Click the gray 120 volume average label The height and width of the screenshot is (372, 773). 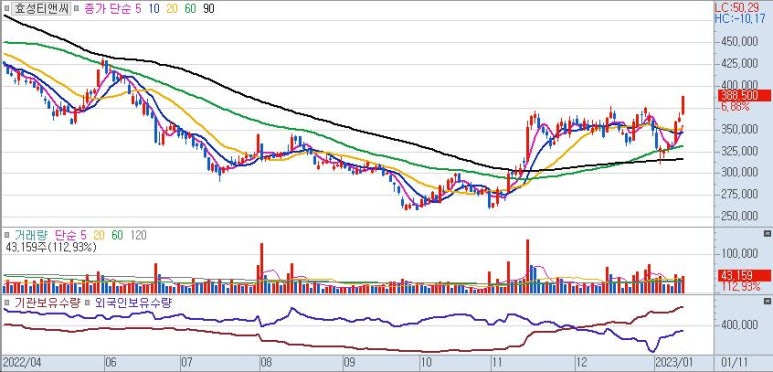(138, 236)
